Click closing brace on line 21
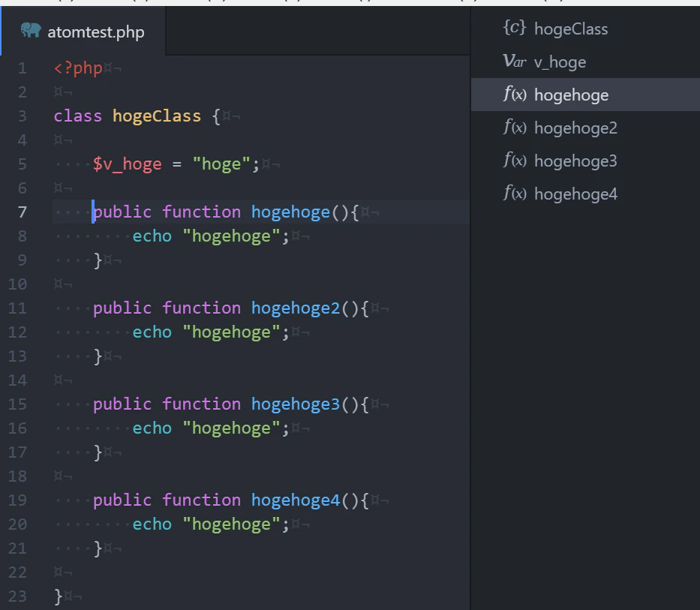This screenshot has width=700, height=610. 98,548
